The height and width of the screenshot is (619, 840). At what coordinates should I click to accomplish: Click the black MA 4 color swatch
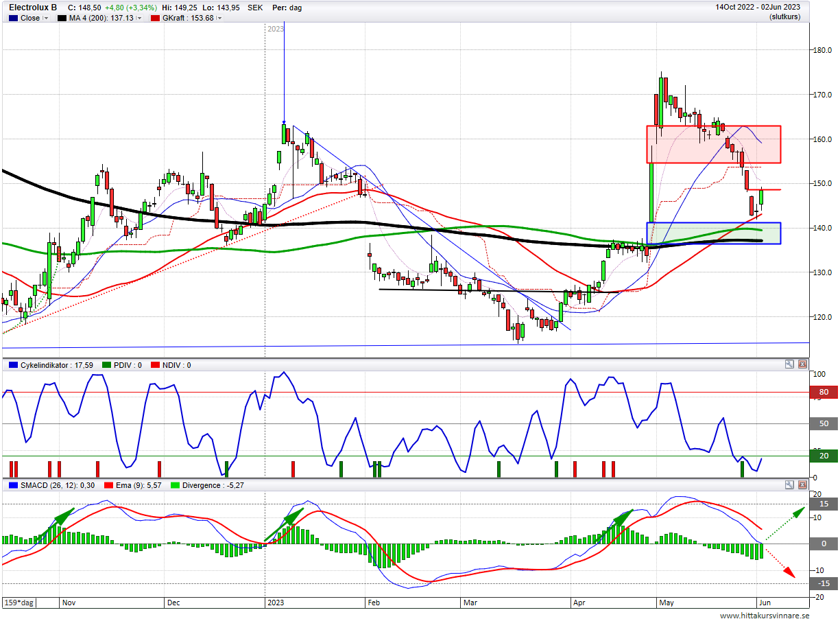coord(62,19)
